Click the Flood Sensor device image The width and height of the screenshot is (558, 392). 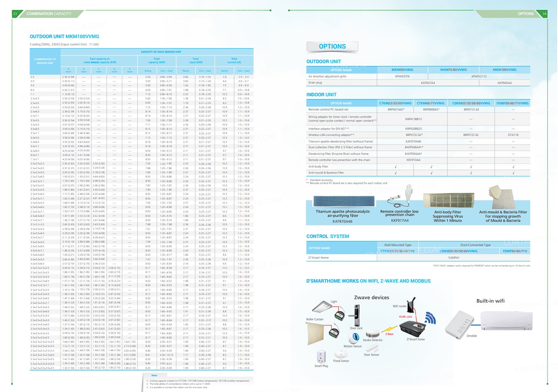(x=341, y=354)
